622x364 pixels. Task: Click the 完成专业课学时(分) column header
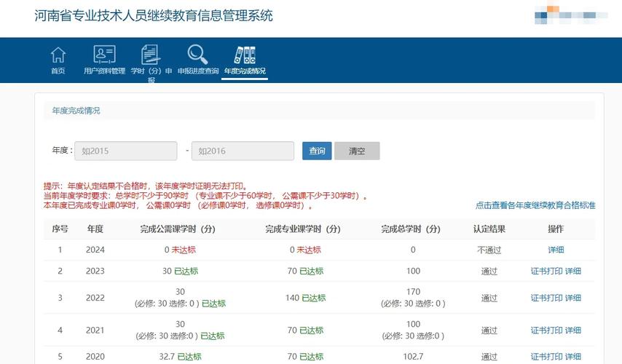click(x=303, y=229)
